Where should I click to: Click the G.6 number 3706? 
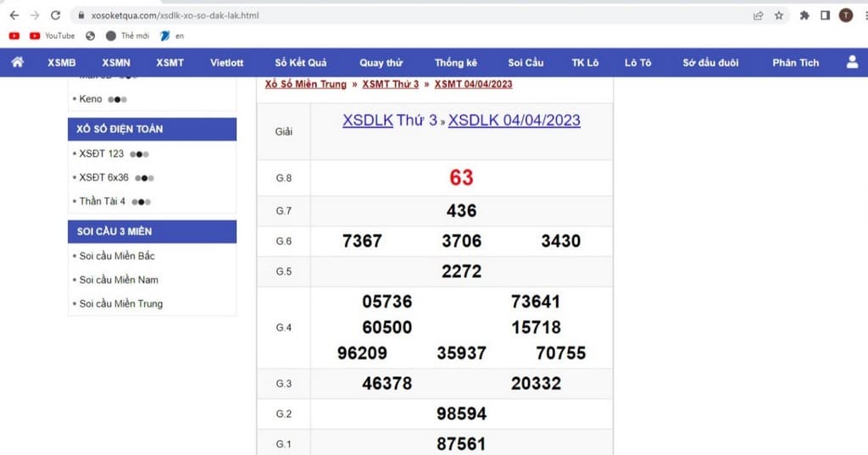point(461,241)
